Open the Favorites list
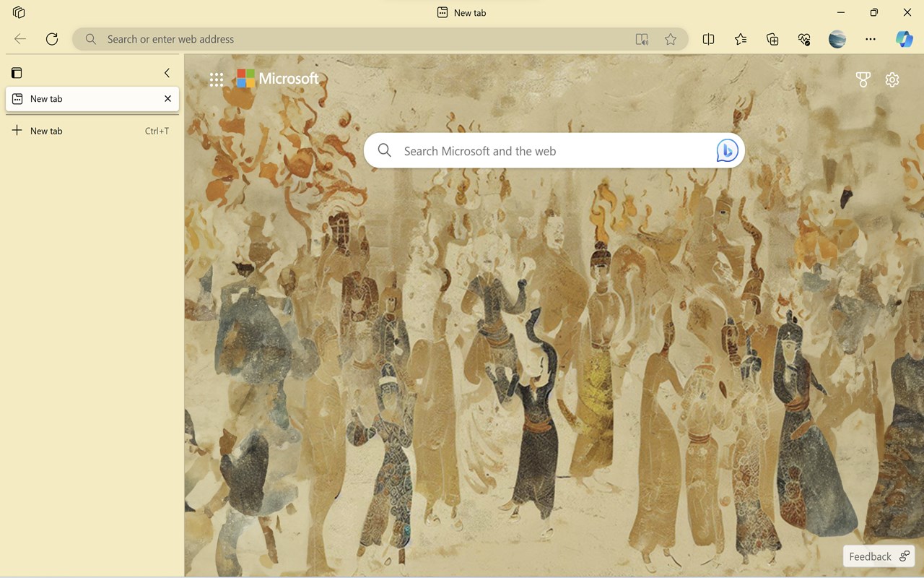The image size is (924, 578). 741,39
